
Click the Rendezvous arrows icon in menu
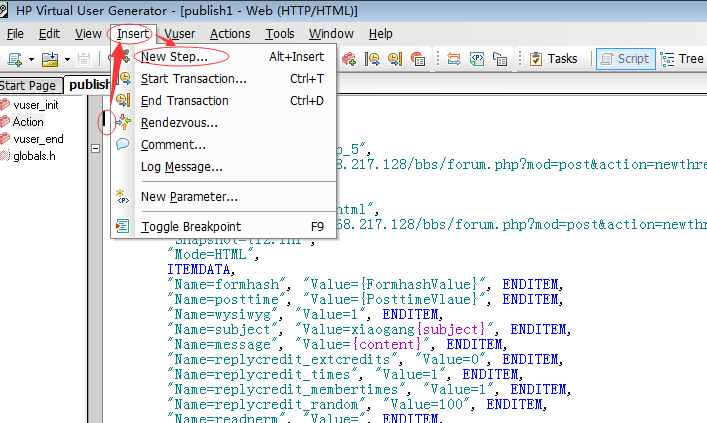(x=123, y=122)
